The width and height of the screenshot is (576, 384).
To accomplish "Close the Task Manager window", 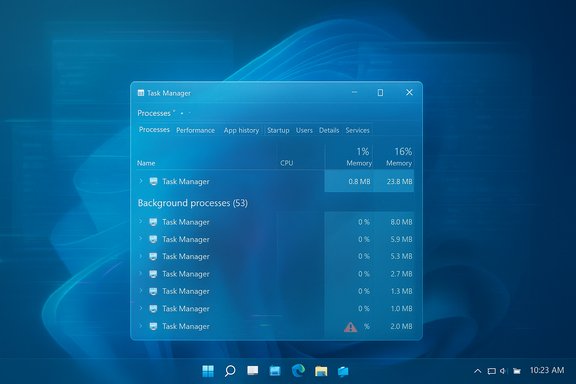I will coord(409,93).
